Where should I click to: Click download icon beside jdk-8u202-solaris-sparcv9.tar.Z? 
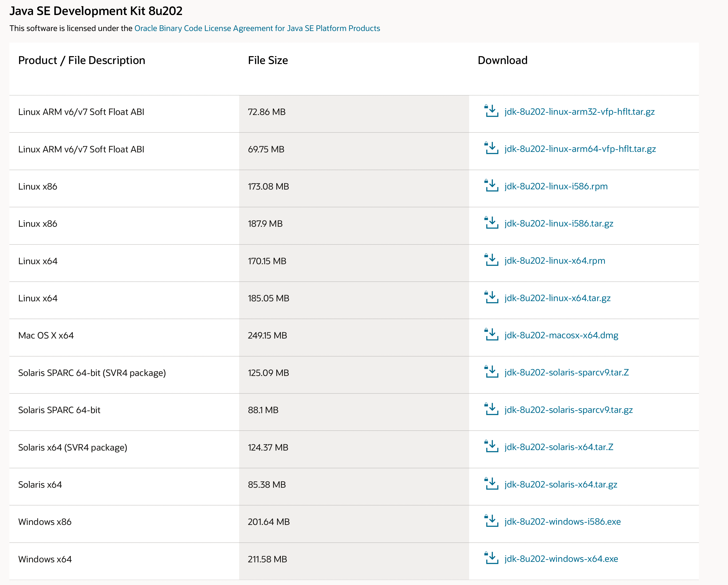coord(491,372)
